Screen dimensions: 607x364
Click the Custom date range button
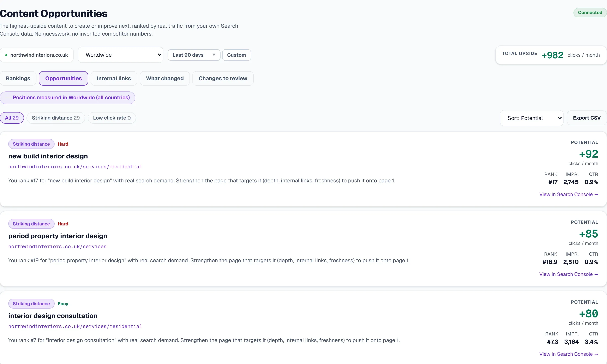236,55
